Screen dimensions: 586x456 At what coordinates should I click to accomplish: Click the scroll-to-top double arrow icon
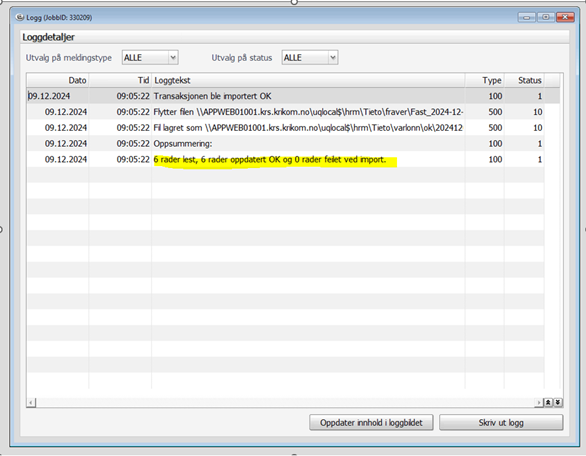point(548,403)
